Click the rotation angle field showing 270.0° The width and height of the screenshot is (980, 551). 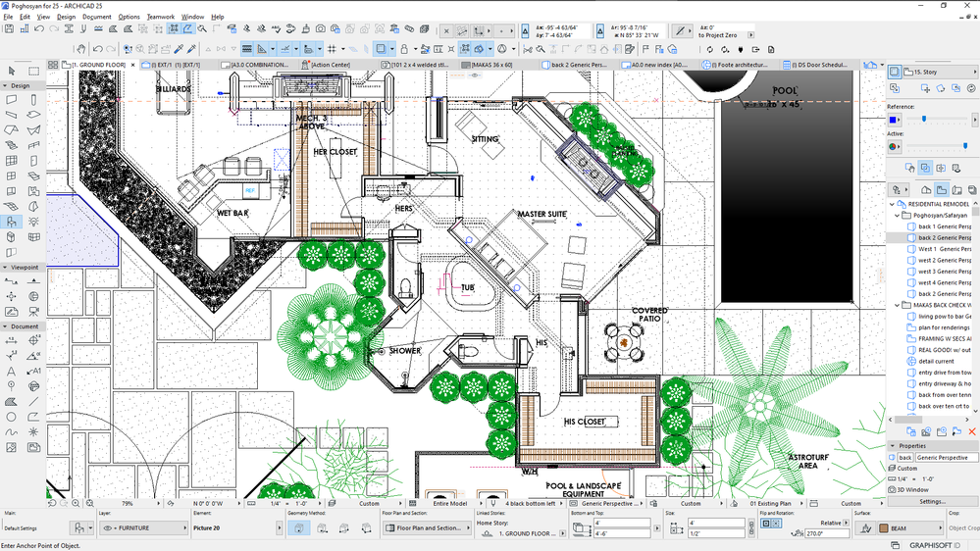pos(828,533)
